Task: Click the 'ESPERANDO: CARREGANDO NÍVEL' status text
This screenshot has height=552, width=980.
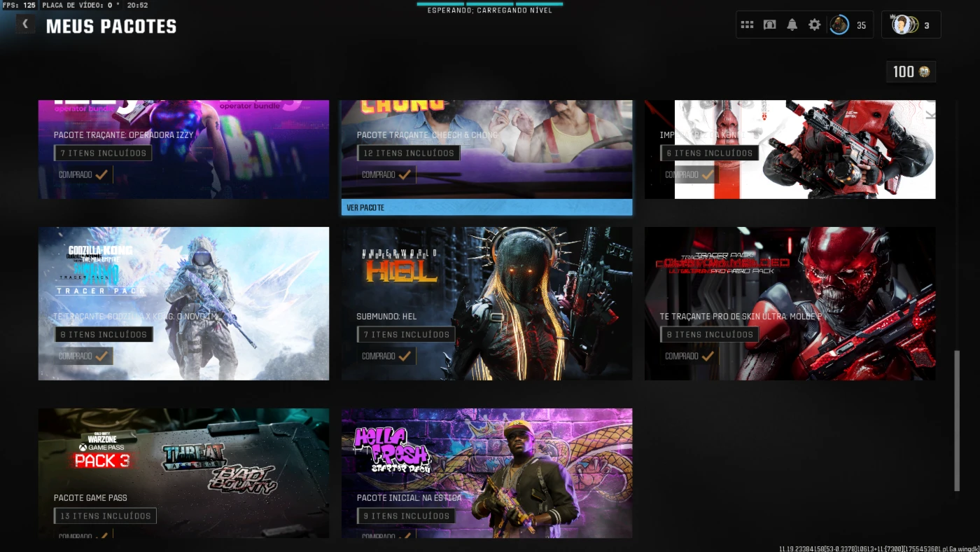Action: [490, 11]
